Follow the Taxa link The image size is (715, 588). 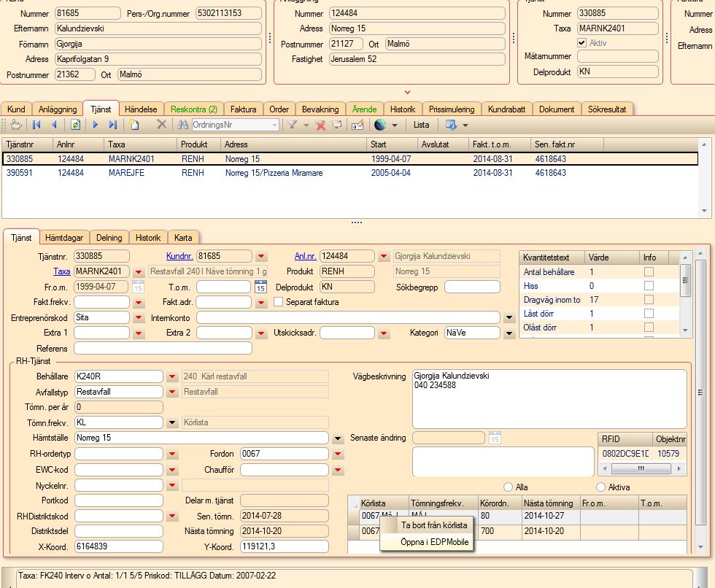pyautogui.click(x=61, y=271)
